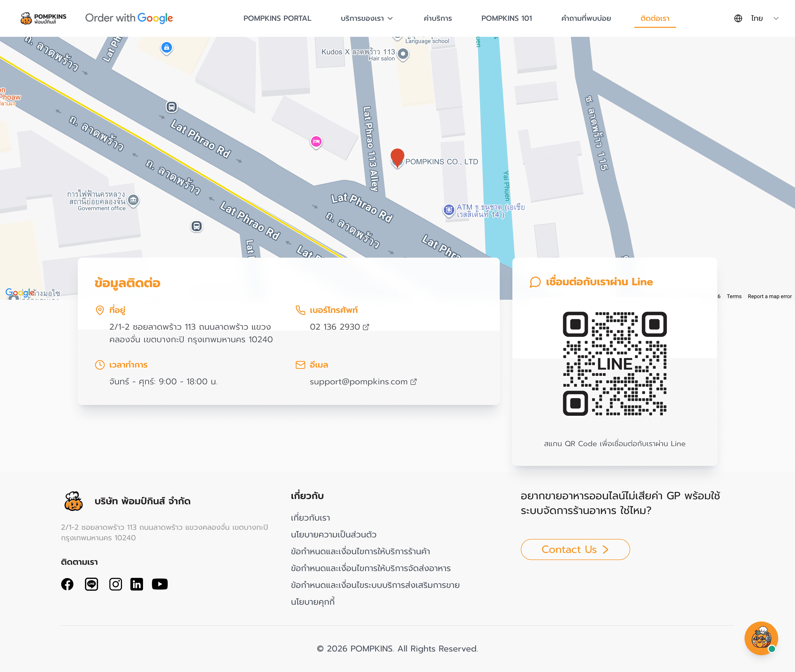Viewport: 795px width, 672px height.
Task: Open the Instagram social icon
Action: coord(115,584)
